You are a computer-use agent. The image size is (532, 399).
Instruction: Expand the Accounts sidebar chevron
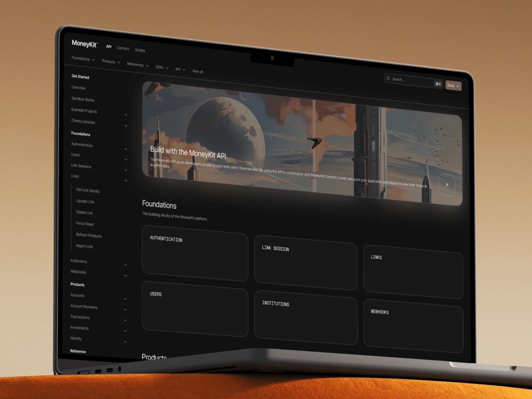(125, 299)
